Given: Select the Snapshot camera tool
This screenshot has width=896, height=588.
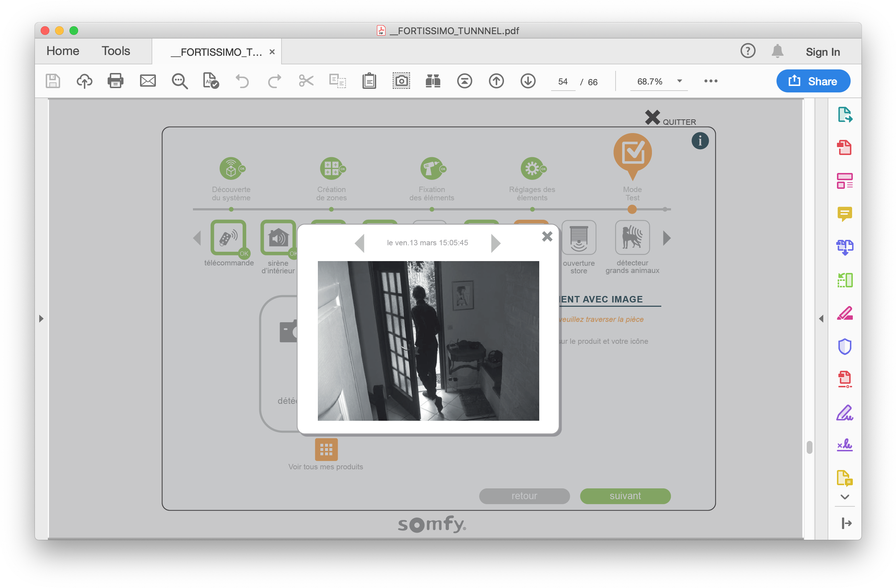Looking at the screenshot, I should pos(401,81).
